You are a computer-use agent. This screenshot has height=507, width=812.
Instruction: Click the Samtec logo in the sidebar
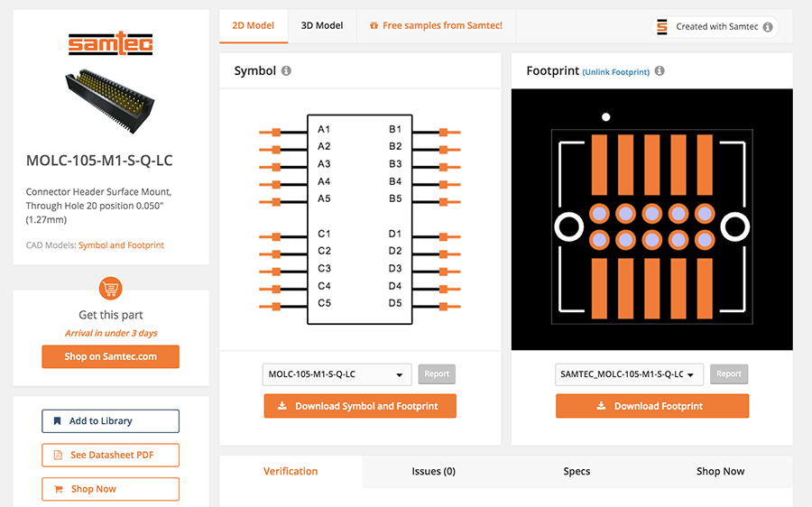point(111,43)
